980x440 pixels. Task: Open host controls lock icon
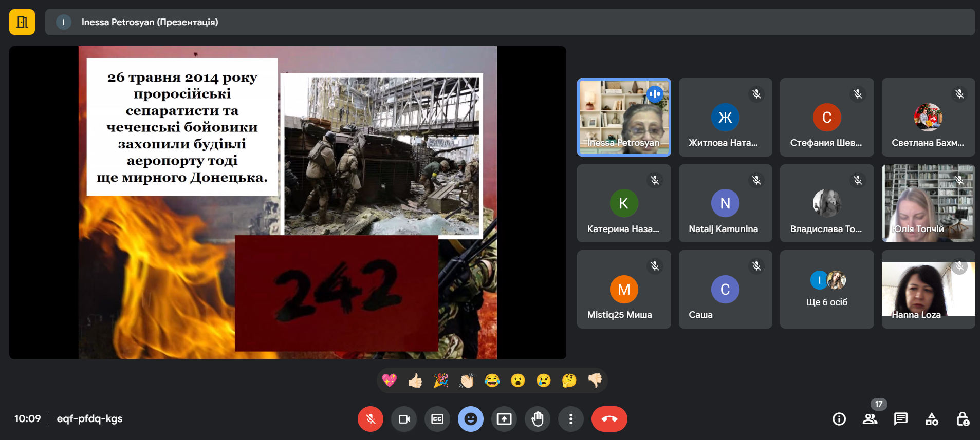click(963, 419)
